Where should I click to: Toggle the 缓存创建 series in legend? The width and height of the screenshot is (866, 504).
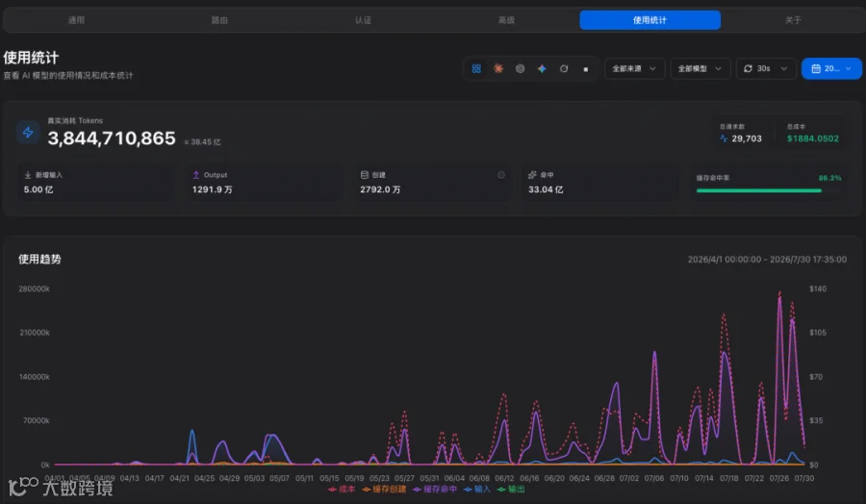tap(384, 490)
